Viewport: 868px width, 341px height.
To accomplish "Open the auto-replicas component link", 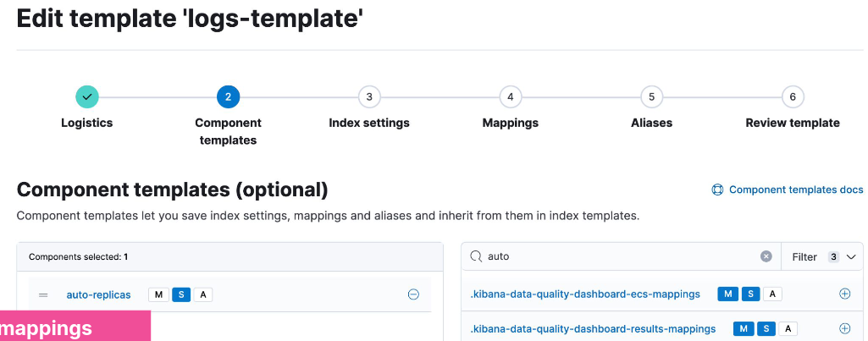I will tap(98, 294).
